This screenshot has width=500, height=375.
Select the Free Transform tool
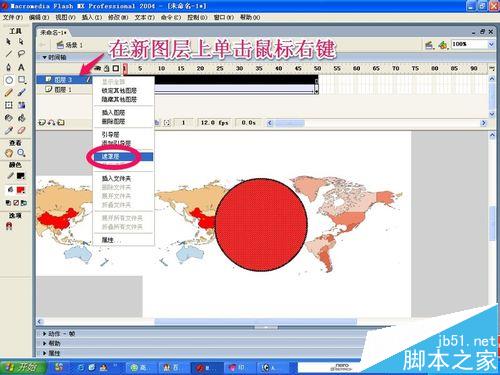9,105
